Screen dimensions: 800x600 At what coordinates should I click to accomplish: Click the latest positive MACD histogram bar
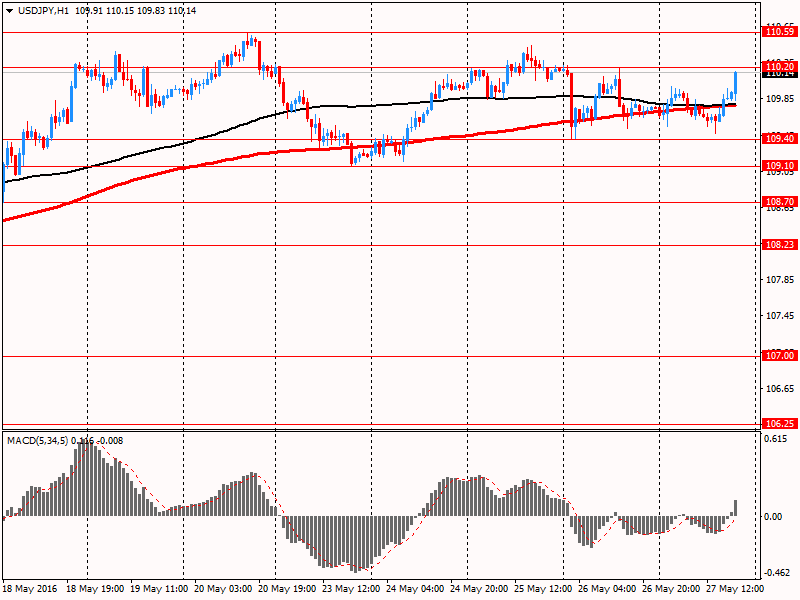[736, 508]
